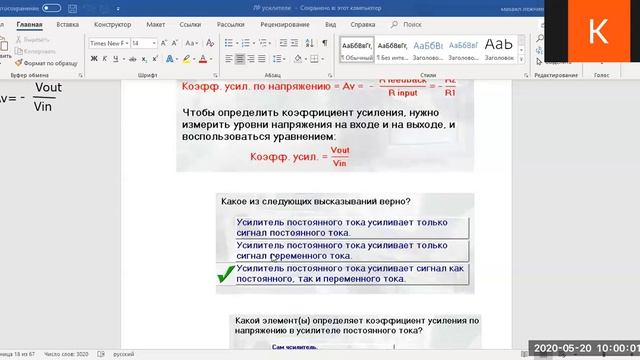Apply paragraph shading fill

click(298, 59)
